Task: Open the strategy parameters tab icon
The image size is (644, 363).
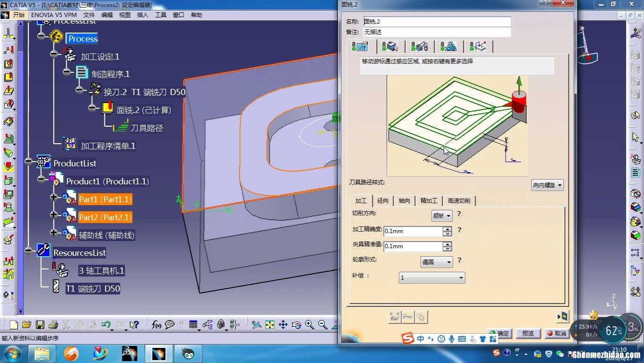Action: point(360,46)
